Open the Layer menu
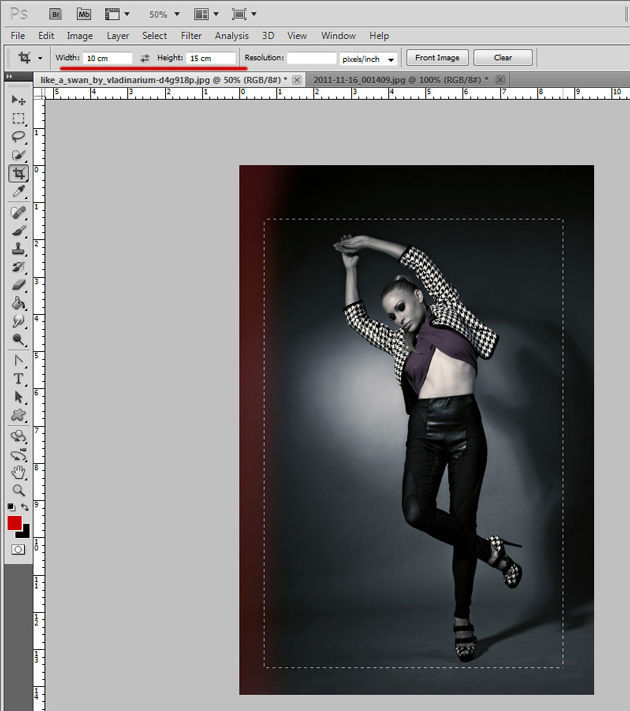The width and height of the screenshot is (630, 711). 118,35
